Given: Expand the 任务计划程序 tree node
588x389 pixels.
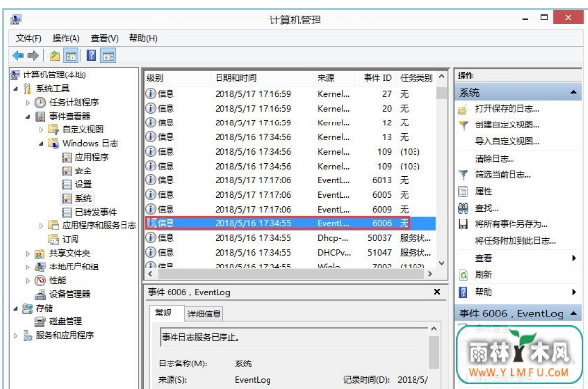Looking at the screenshot, I should (28, 103).
